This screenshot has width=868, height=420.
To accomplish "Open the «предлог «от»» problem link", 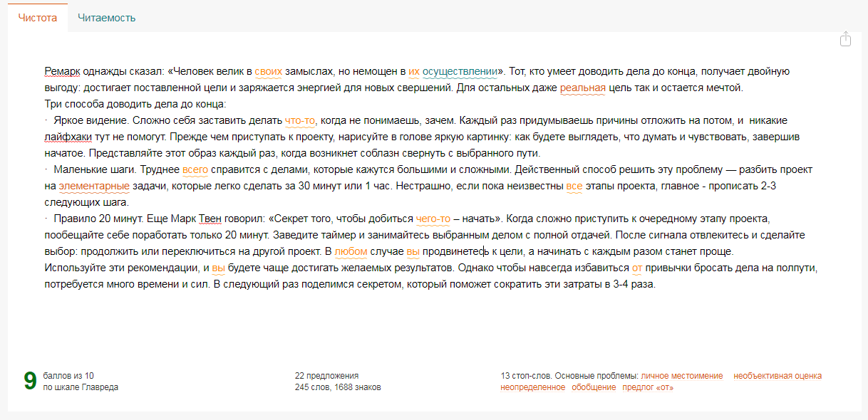I will (648, 387).
